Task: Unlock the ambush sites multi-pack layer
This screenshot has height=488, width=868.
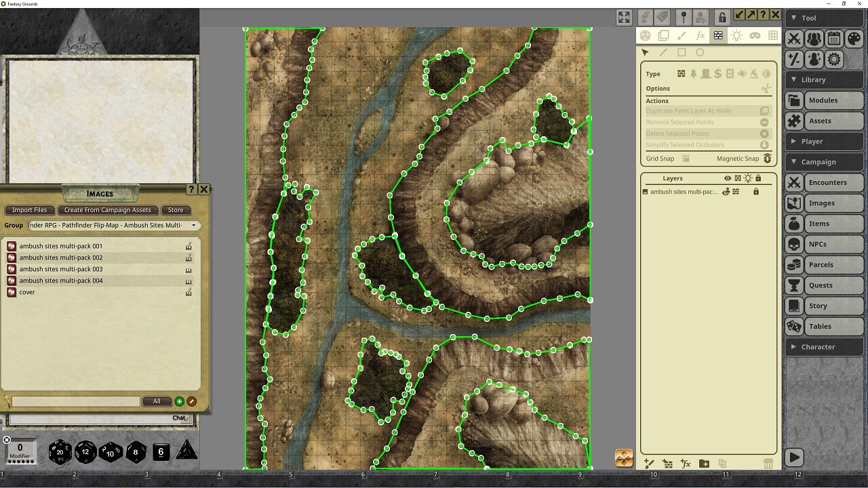Action: (x=755, y=192)
